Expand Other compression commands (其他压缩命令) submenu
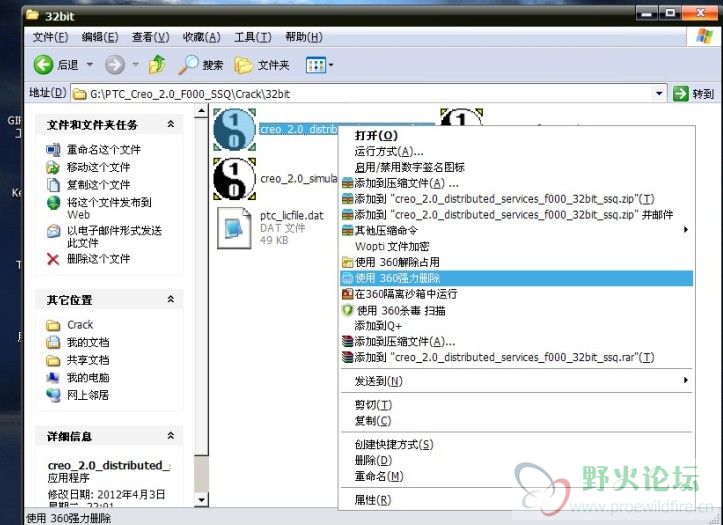 (686, 230)
